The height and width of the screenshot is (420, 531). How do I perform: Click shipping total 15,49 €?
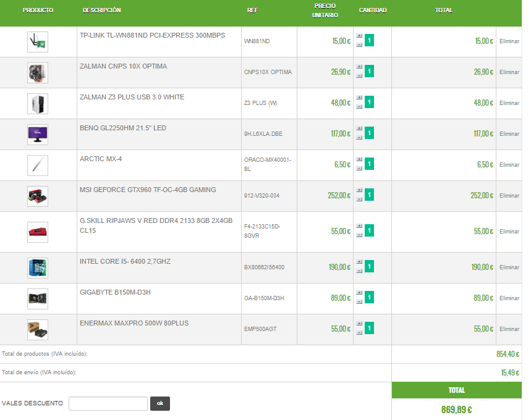tap(511, 372)
